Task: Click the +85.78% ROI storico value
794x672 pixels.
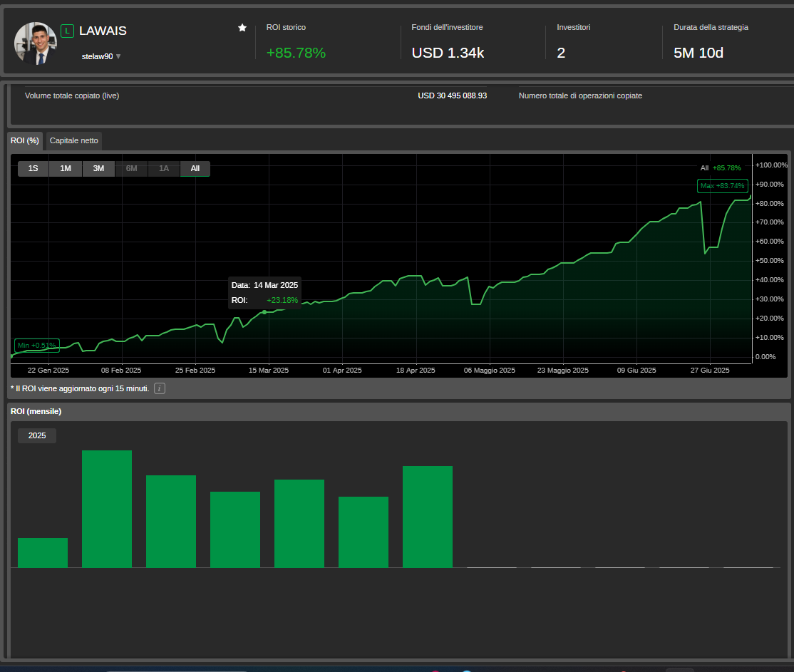Action: 296,53
